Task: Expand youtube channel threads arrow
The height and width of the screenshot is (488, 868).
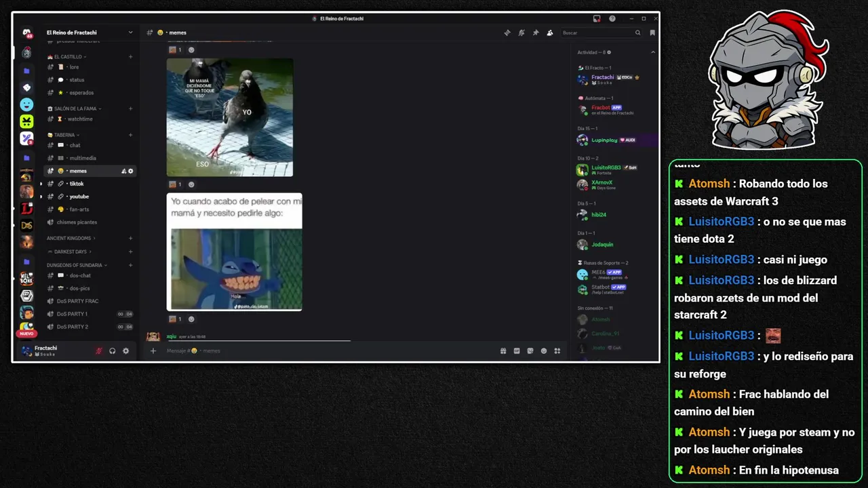Action: (41, 197)
